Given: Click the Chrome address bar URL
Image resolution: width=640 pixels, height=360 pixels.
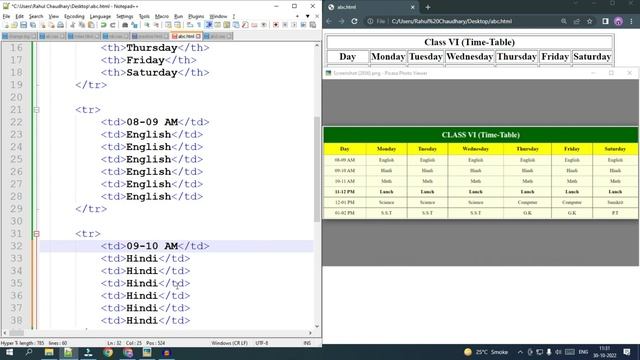Looking at the screenshot, I should pos(451,21).
